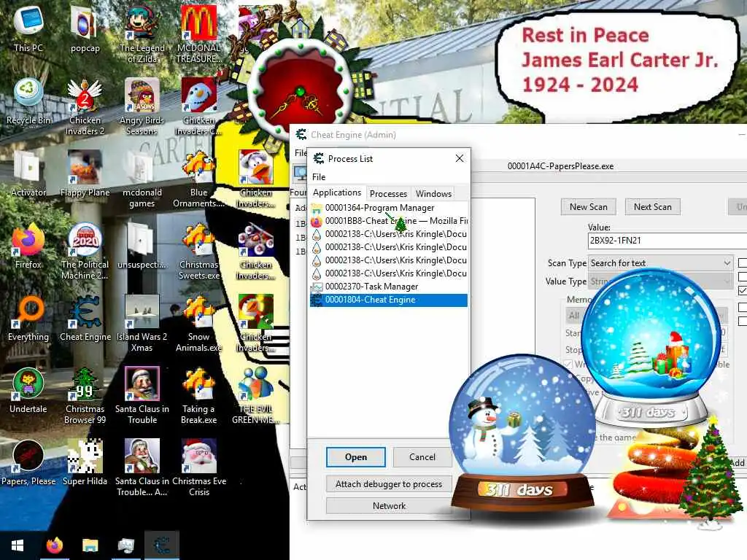Switch to the Applications tab
This screenshot has height=560, width=747.
(x=337, y=192)
